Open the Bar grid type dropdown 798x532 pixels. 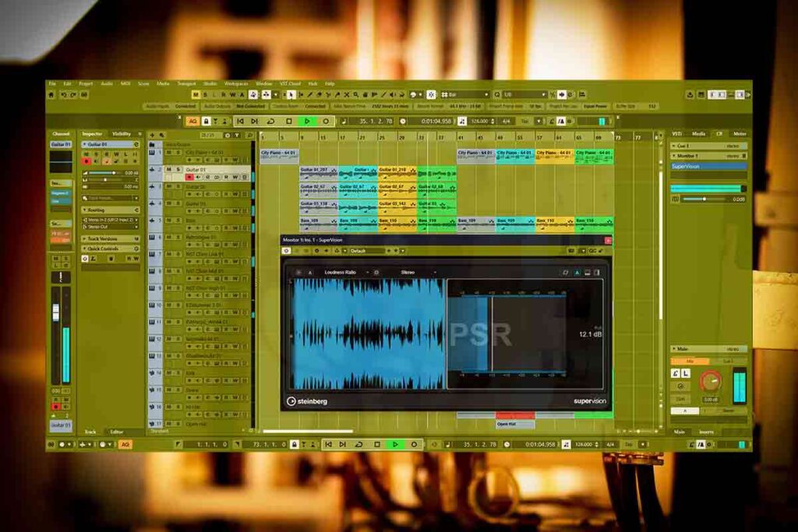coord(465,94)
